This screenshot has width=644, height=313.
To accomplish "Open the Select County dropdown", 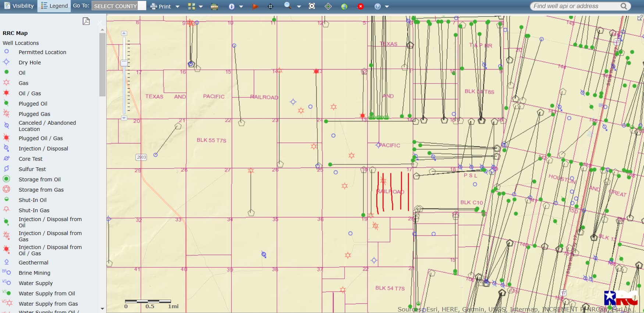I will (x=119, y=6).
